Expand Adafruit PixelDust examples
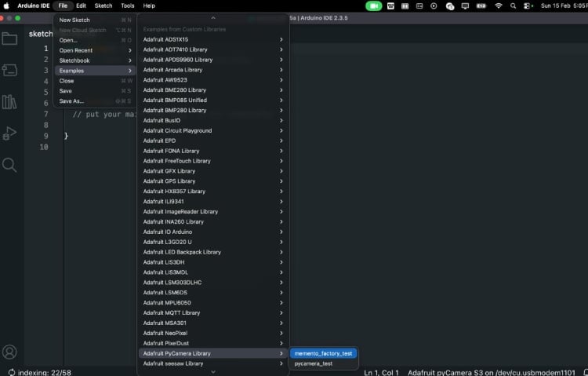The image size is (588, 376). coord(213,343)
